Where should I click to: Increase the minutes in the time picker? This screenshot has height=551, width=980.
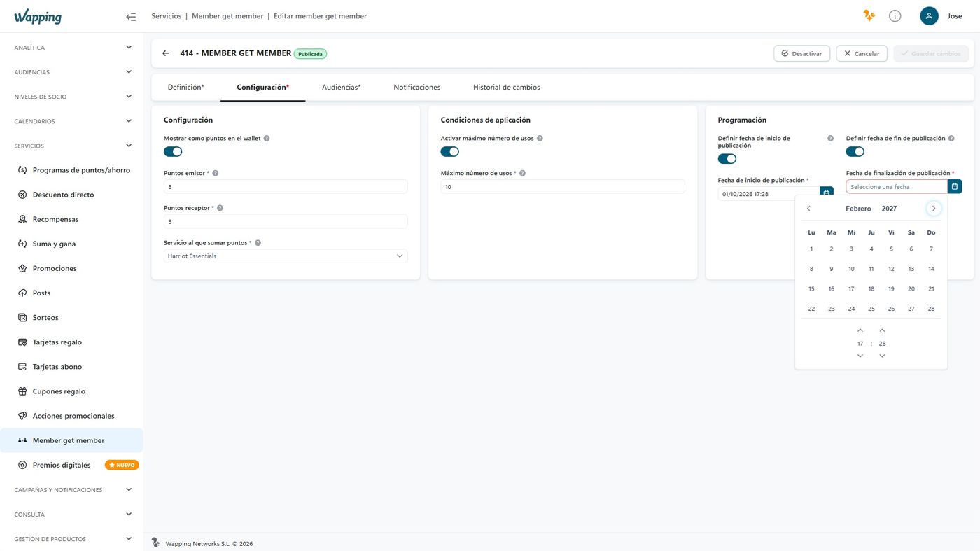pyautogui.click(x=882, y=330)
